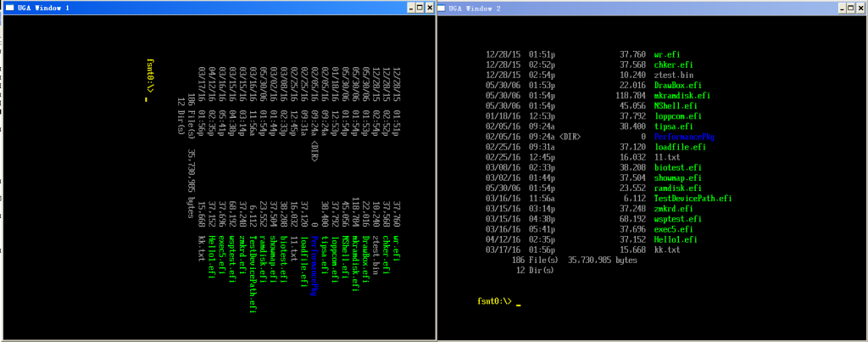Click rotated TestDevicePath.efi in Window 1
This screenshot has height=342, width=868.
coord(253,276)
